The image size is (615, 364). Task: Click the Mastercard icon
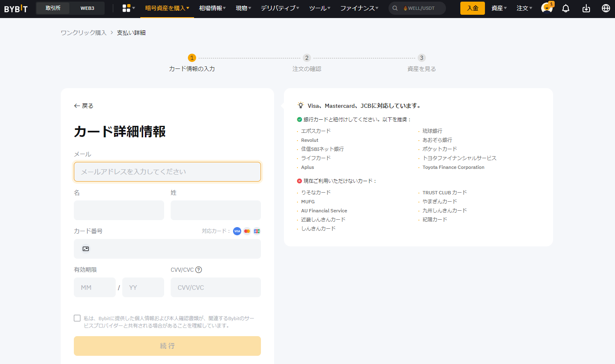(247, 231)
